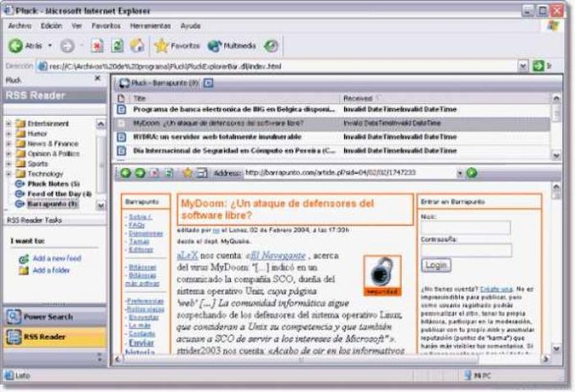This screenshot has height=392, width=575.
Task: Select the MyDoom article row
Action: (x=331, y=123)
